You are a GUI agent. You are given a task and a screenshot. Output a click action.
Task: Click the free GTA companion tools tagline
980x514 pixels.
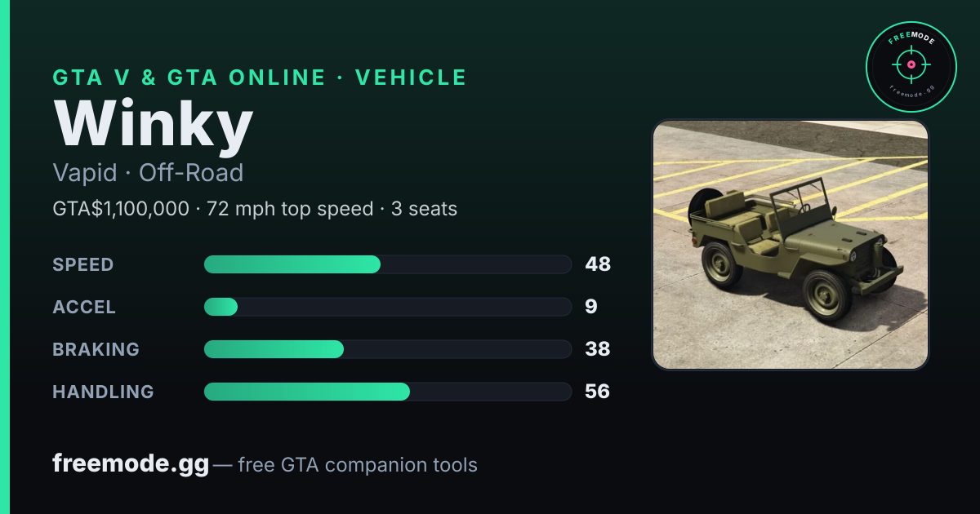(x=358, y=465)
